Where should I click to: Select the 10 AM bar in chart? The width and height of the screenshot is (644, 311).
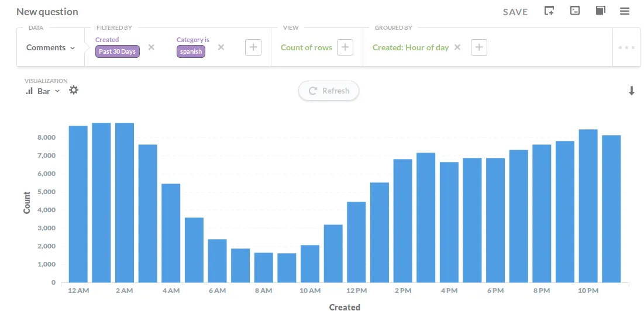[x=310, y=264]
